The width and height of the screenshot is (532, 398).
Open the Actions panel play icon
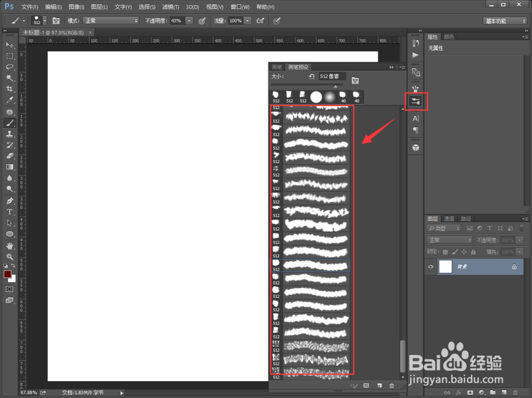click(x=415, y=55)
